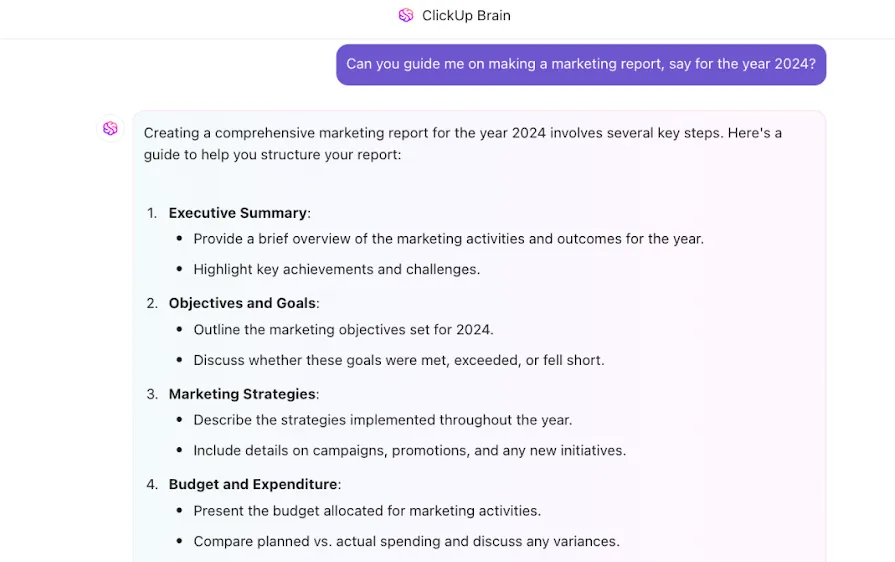Click 'Compare planned vs. actual spending' bullet
Screen dimensions: 895x562
pos(406,541)
